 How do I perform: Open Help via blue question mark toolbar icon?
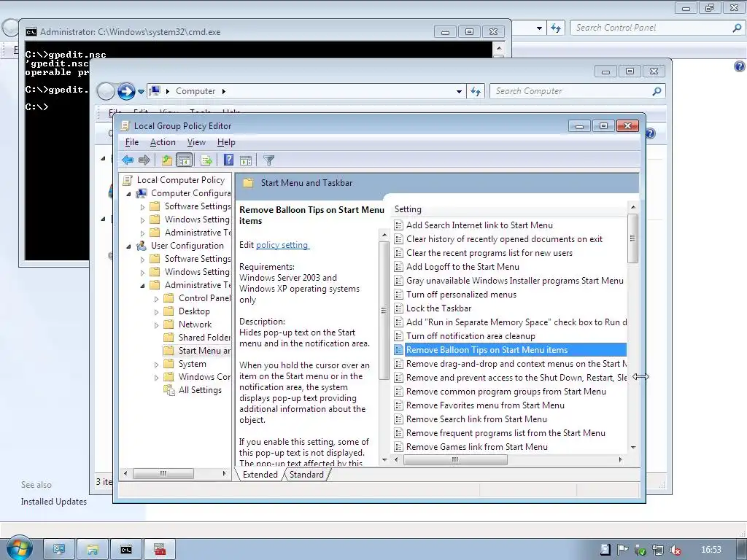[228, 160]
